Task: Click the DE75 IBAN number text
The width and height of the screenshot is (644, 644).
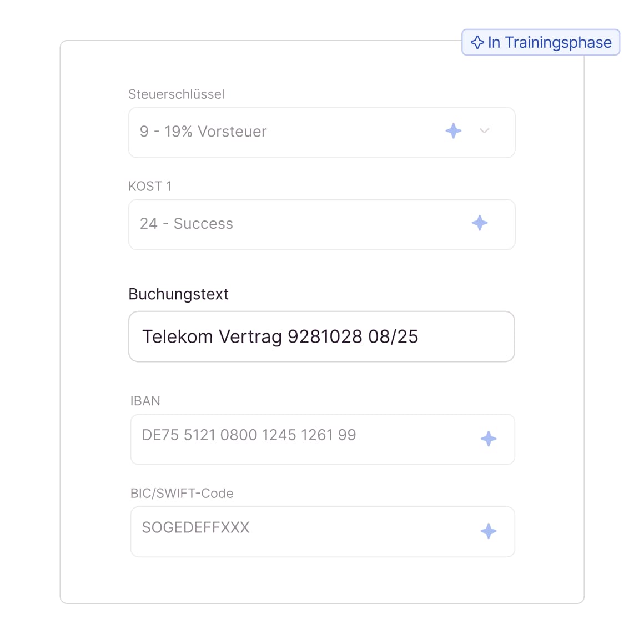Action: click(249, 435)
